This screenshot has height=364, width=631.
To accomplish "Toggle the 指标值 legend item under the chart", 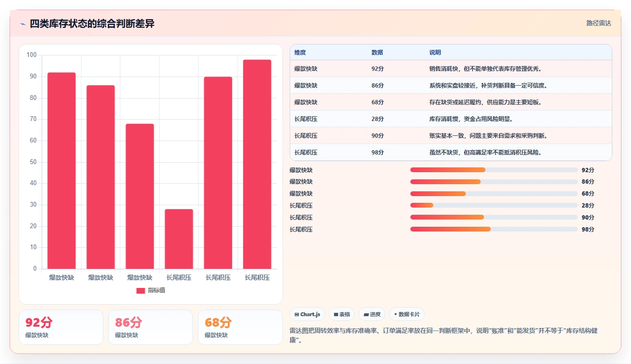I will (151, 290).
